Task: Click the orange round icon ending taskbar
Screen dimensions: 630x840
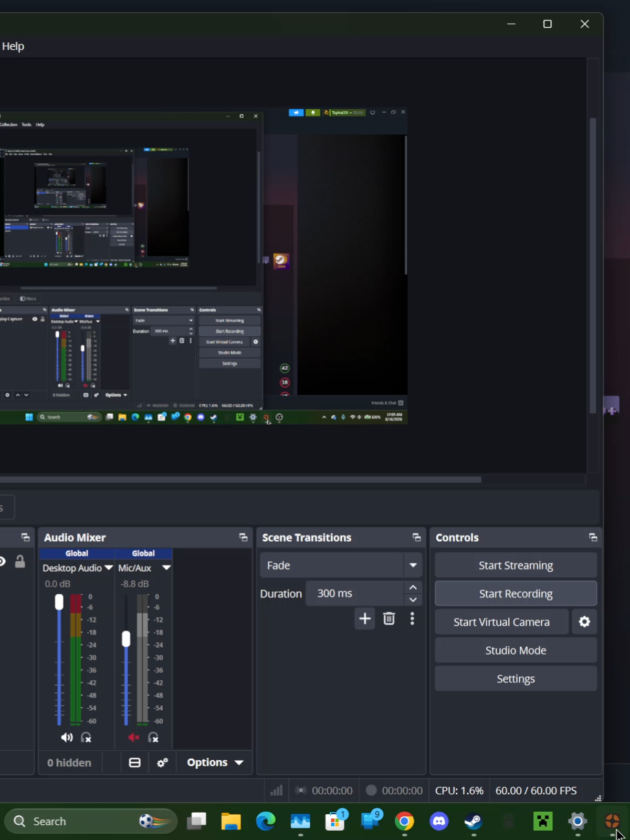Action: click(x=612, y=822)
